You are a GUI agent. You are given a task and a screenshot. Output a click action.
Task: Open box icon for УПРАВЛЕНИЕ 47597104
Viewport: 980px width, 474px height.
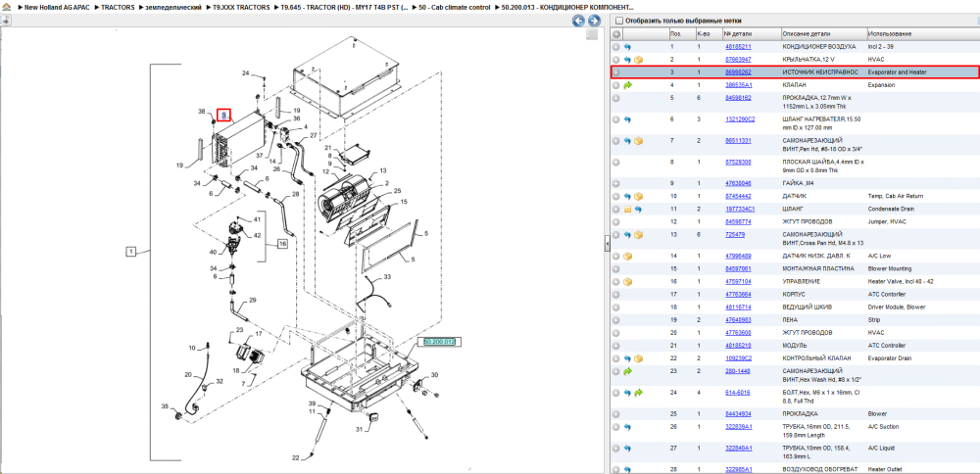coord(627,282)
